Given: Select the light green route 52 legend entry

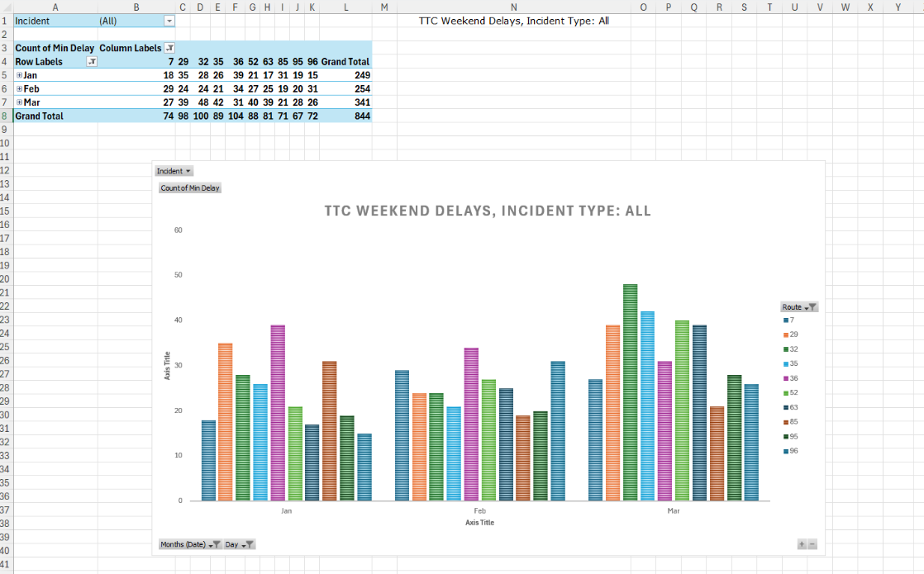Looking at the screenshot, I should click(793, 392).
